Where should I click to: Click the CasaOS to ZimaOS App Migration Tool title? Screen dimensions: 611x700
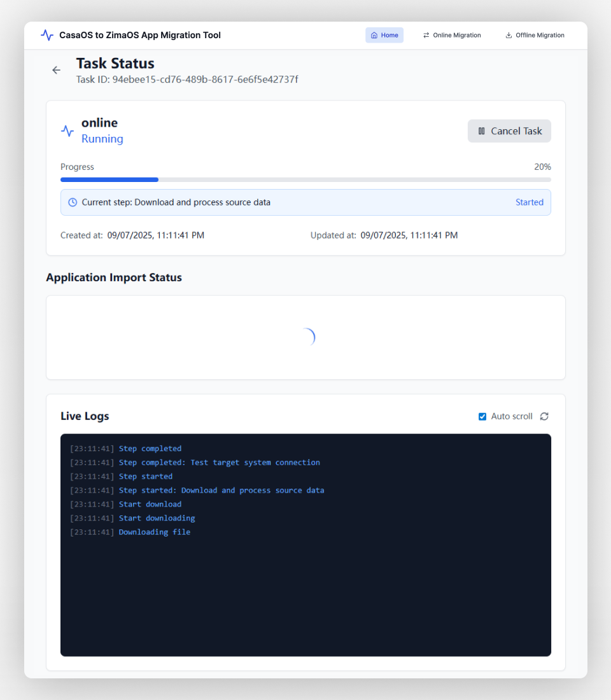pyautogui.click(x=140, y=35)
